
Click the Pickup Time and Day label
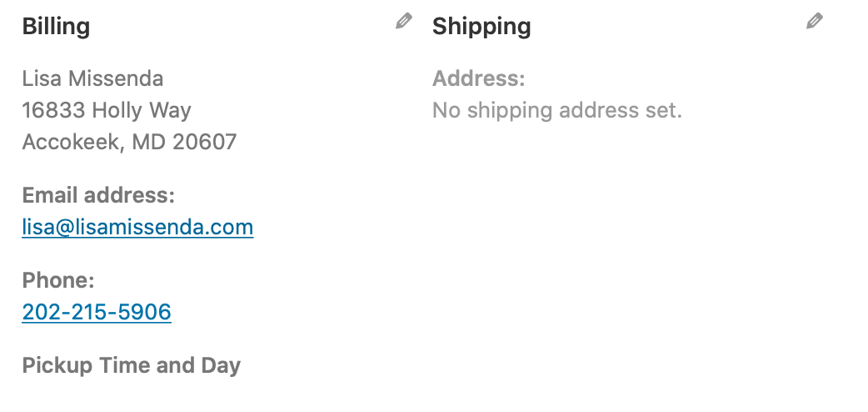tap(131, 365)
